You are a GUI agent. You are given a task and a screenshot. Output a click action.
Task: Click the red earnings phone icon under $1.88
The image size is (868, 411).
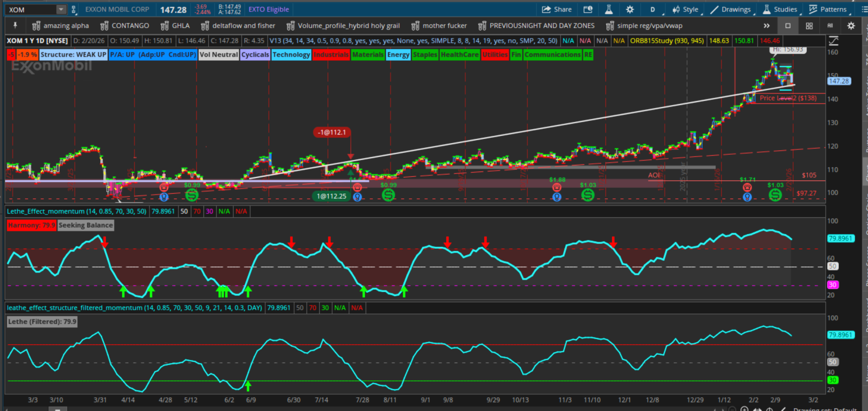click(x=556, y=188)
